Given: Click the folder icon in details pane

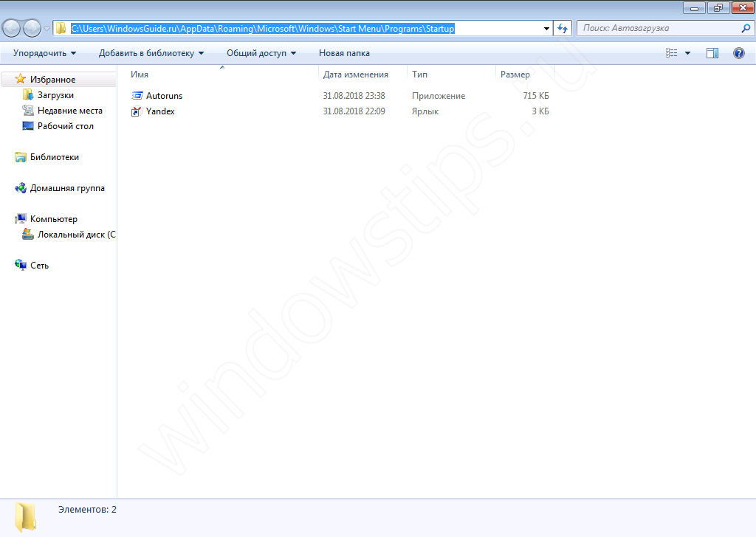Looking at the screenshot, I should [26, 517].
